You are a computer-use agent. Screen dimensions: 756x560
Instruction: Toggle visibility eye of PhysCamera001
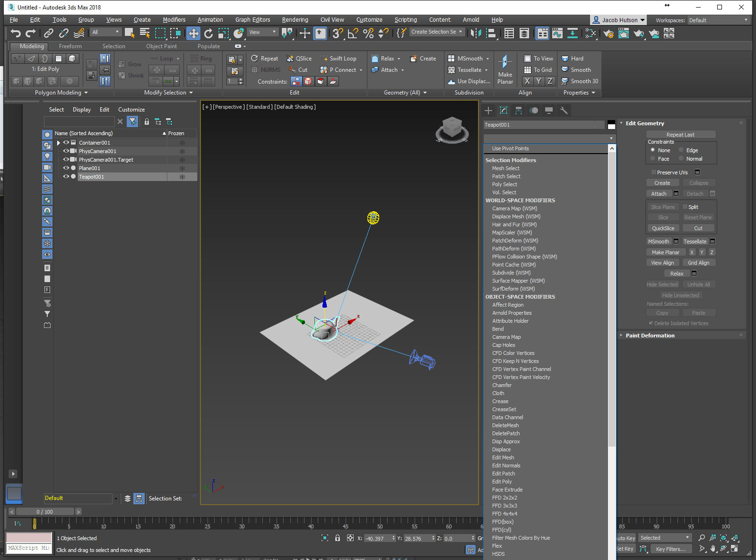tap(66, 151)
